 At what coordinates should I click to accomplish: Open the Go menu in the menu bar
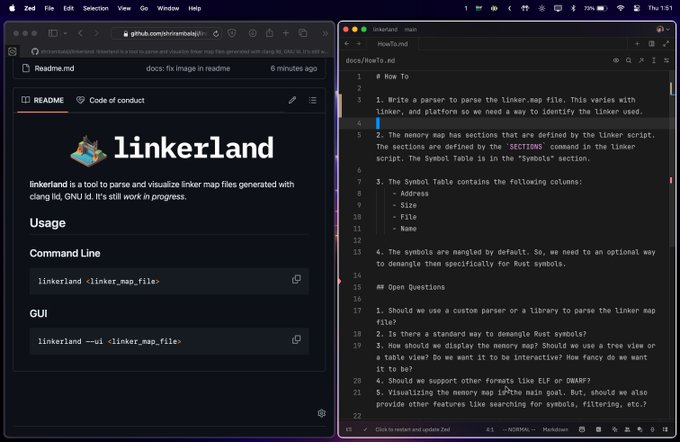pyautogui.click(x=144, y=8)
